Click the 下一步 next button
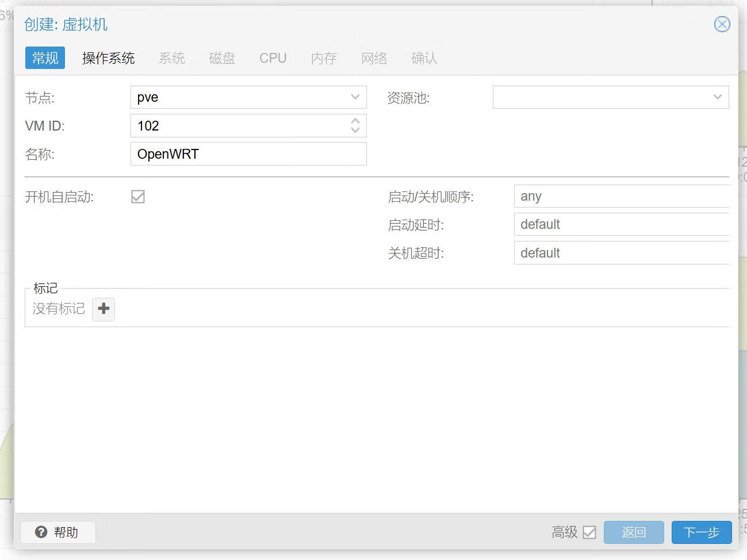Image resolution: width=747 pixels, height=560 pixels. 701,532
